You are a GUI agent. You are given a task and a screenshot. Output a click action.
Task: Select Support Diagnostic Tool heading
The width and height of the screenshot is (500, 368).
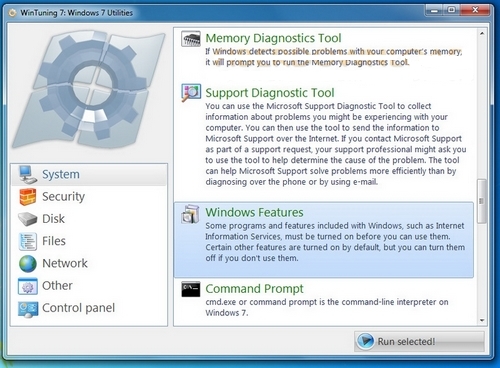point(270,93)
